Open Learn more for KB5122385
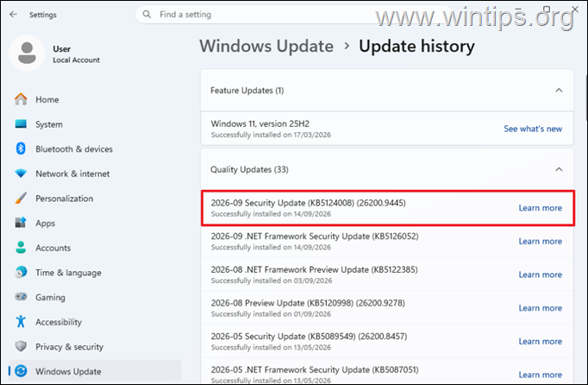 pos(540,275)
